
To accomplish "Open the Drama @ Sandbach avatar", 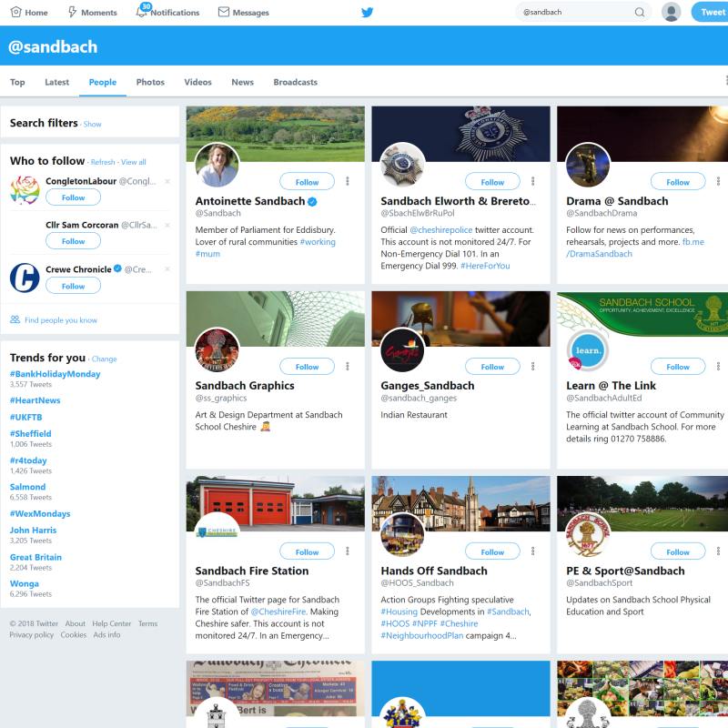I will coord(587,165).
